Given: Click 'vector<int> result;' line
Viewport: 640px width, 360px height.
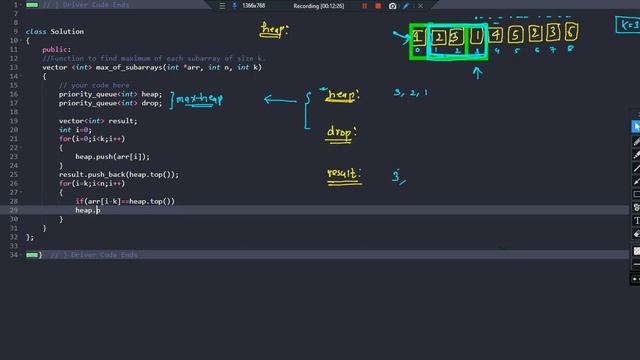Looking at the screenshot, I should (98, 121).
